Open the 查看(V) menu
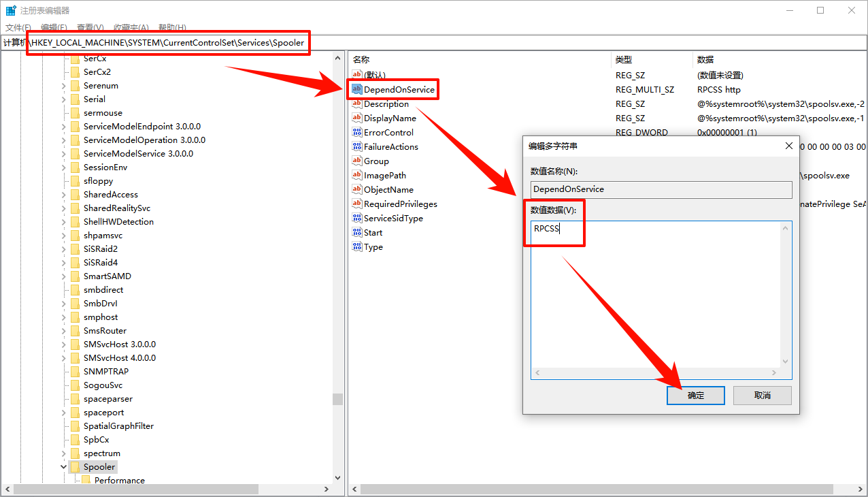 tap(90, 28)
